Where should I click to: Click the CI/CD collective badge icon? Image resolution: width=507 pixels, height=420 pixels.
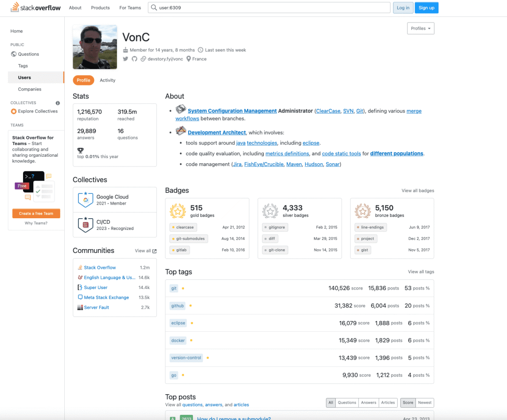tap(86, 225)
